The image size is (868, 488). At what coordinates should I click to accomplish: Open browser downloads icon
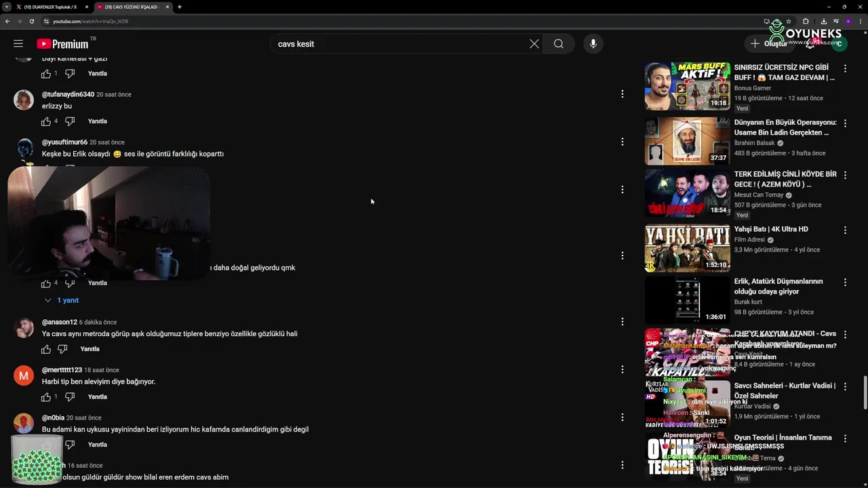point(823,21)
